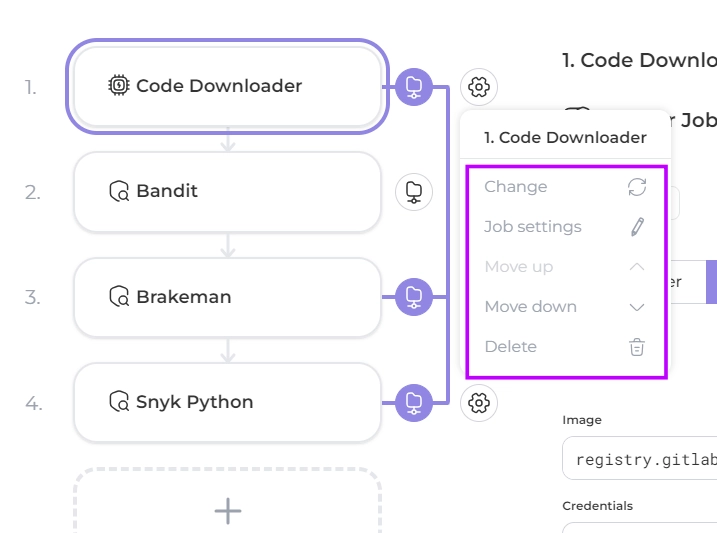The height and width of the screenshot is (533, 717).
Task: Click the scanner icon in the Brakeman job
Action: coord(119,297)
